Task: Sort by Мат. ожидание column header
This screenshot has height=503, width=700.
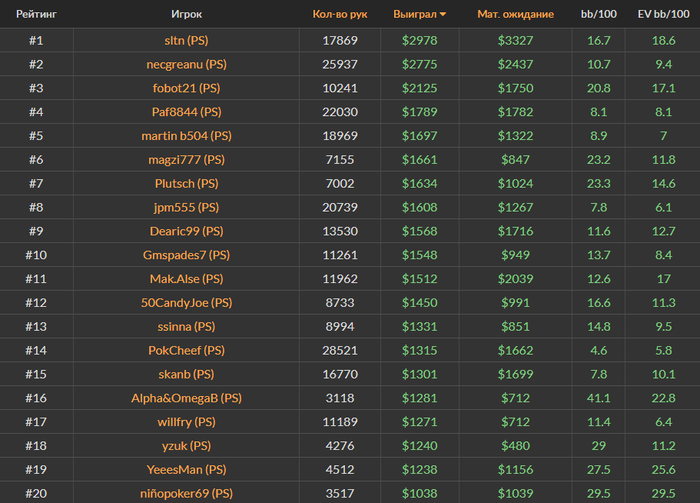Action: (515, 15)
